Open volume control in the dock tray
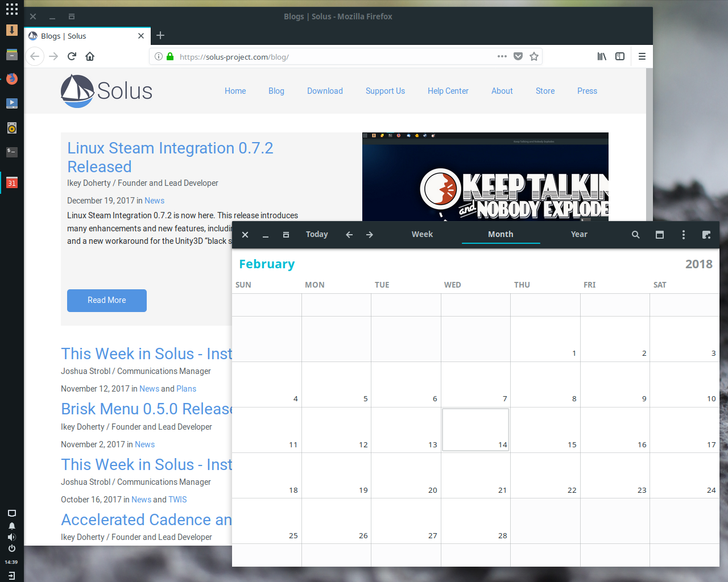 tap(12, 537)
